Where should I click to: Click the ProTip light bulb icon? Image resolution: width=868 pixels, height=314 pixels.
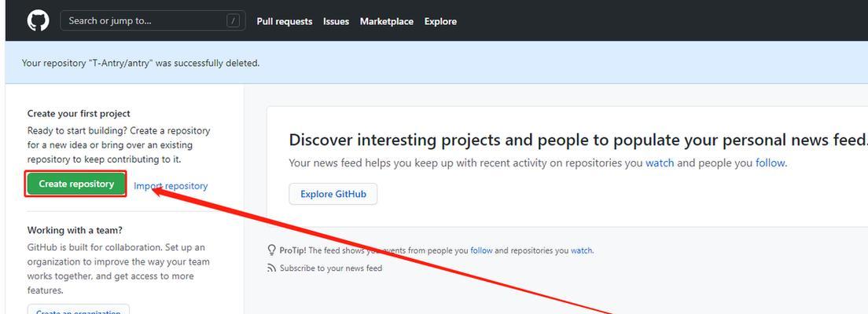point(271,250)
